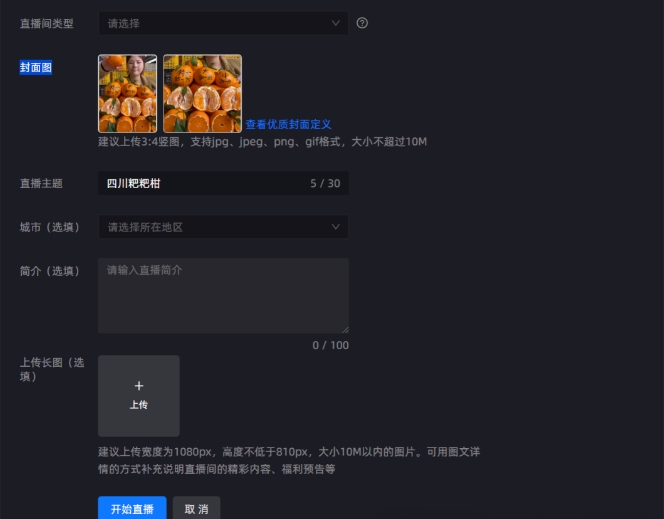Click the 直播主题 input field
This screenshot has width=664, height=519.
223,183
